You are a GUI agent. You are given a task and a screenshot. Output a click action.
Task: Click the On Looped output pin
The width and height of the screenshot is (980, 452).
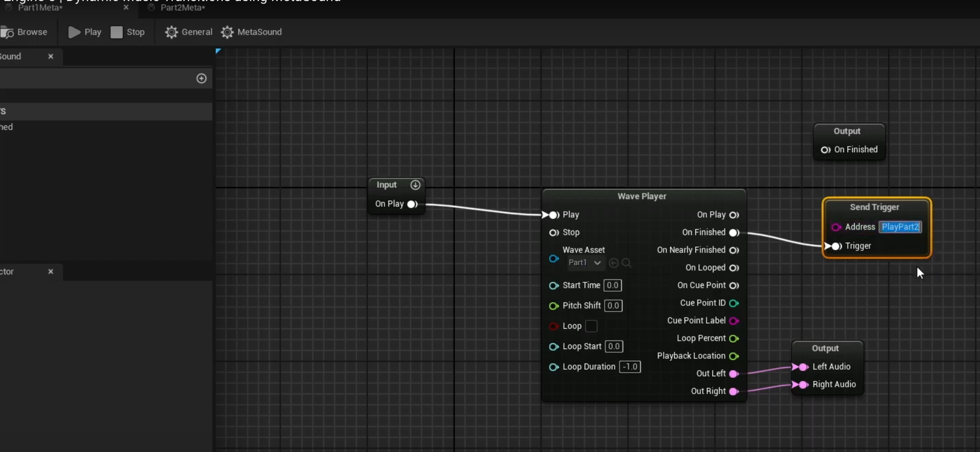point(734,268)
